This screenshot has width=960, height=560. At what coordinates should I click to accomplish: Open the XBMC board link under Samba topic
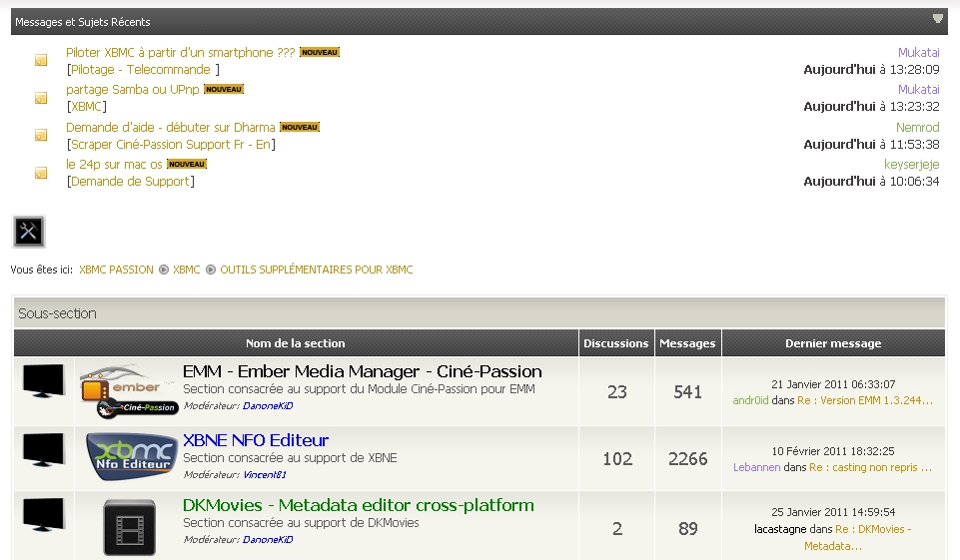(86, 107)
